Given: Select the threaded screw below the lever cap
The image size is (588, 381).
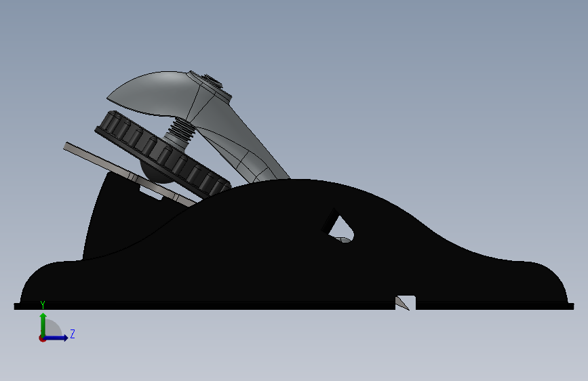Looking at the screenshot, I should [x=182, y=129].
